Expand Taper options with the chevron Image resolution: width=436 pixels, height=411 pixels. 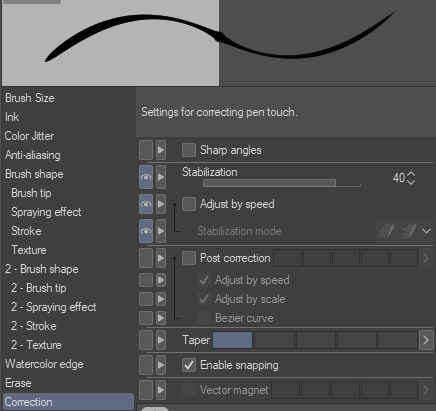[426, 340]
